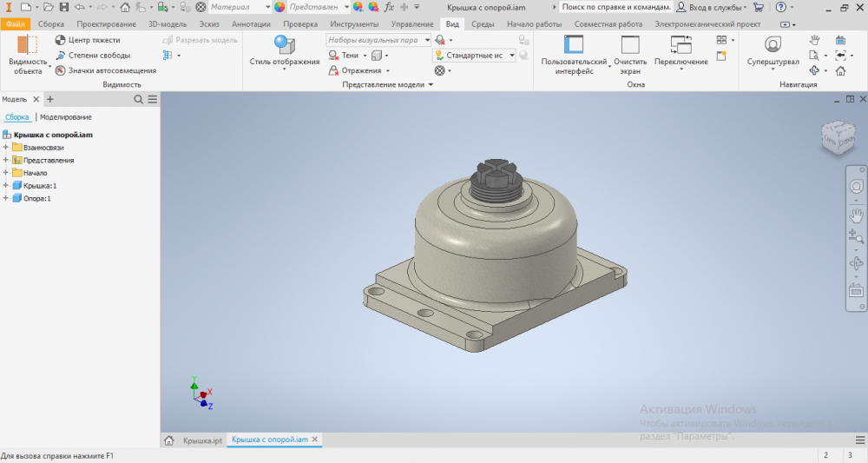
Task: Click the Save icon in the quick access toolbar
Action: click(x=63, y=7)
